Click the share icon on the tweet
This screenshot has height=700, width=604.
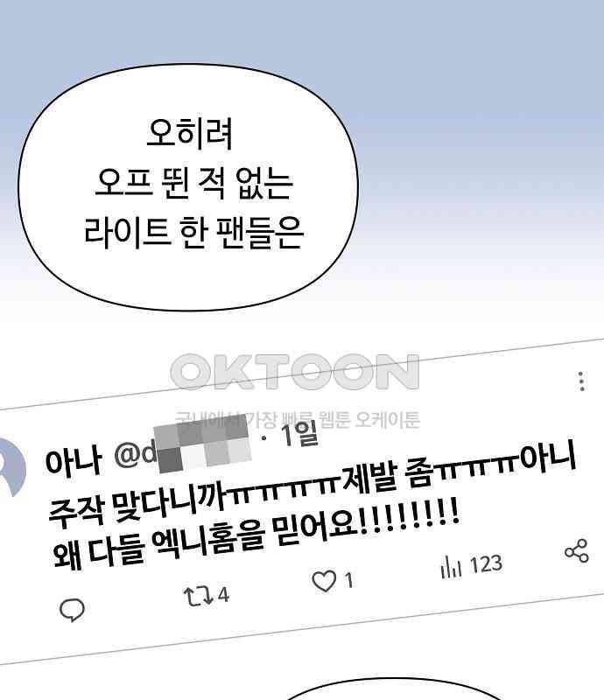(577, 551)
